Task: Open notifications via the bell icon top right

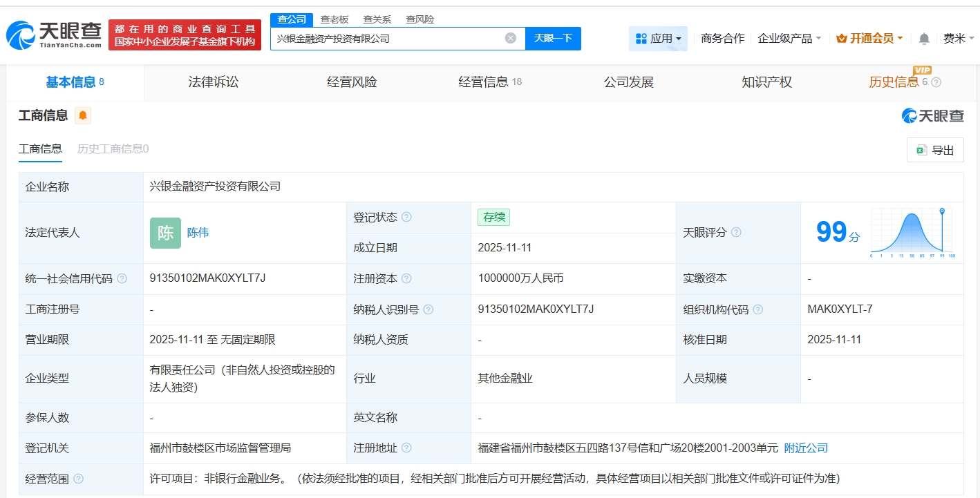Action: [x=923, y=38]
